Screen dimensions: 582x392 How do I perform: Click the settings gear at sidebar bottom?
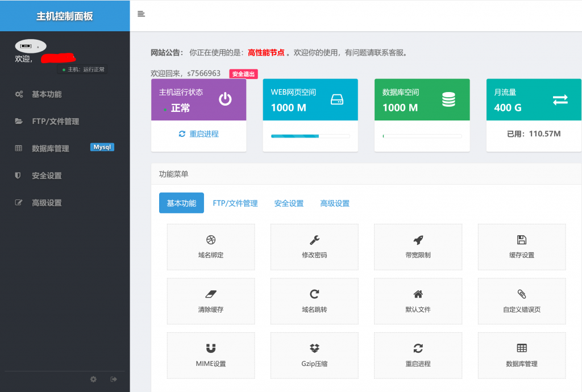[x=93, y=379]
